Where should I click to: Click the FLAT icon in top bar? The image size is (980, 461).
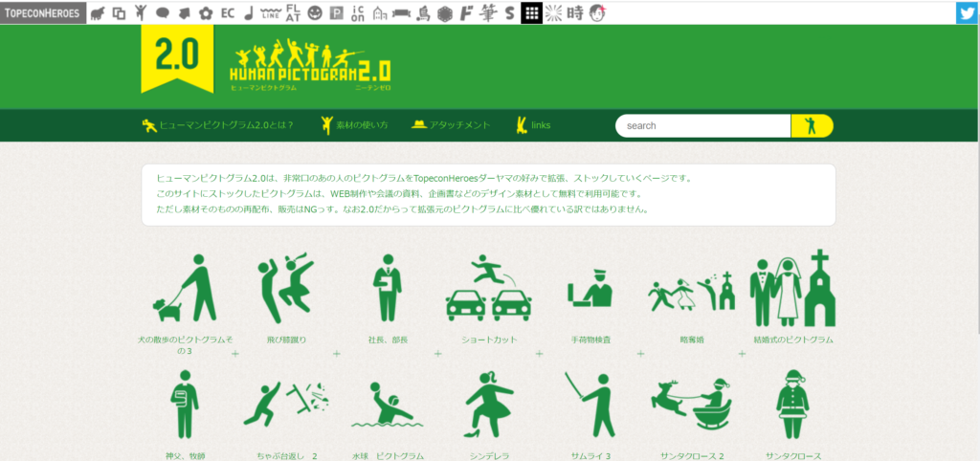tap(293, 12)
